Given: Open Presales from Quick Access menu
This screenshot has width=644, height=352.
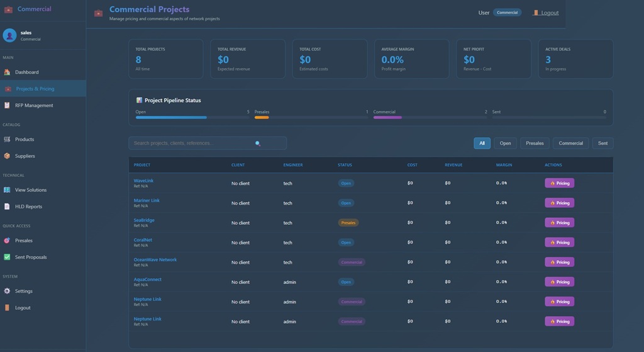Looking at the screenshot, I should [x=24, y=241].
